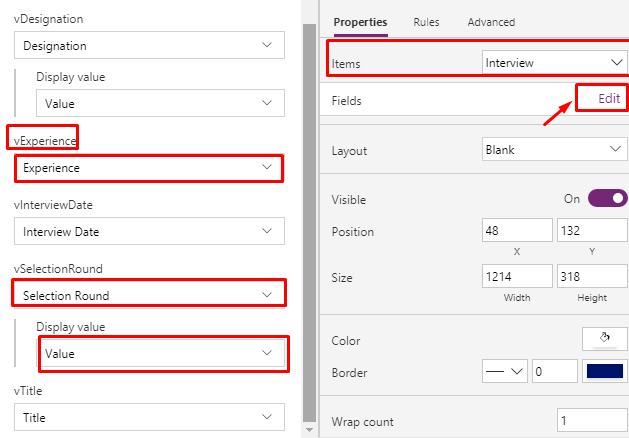Screen dimensions: 629x438
Task: Switch to the Advanced tab
Action: click(x=491, y=22)
